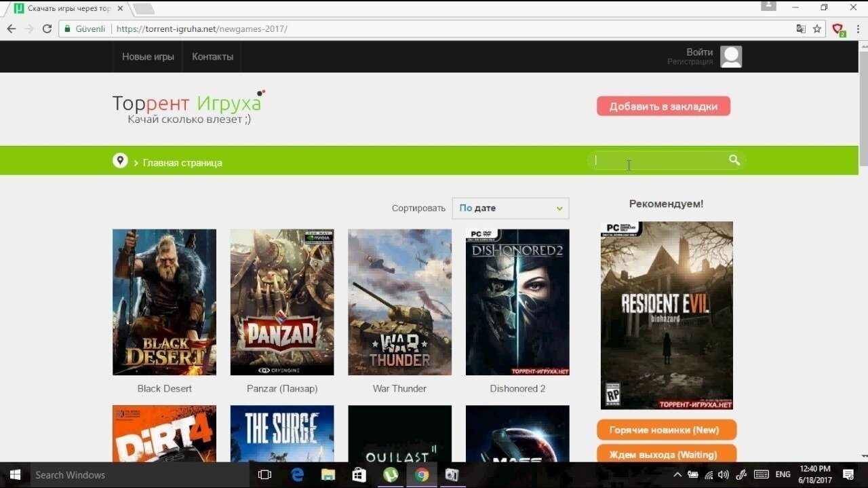Click the search magnifier icon on site

point(734,160)
